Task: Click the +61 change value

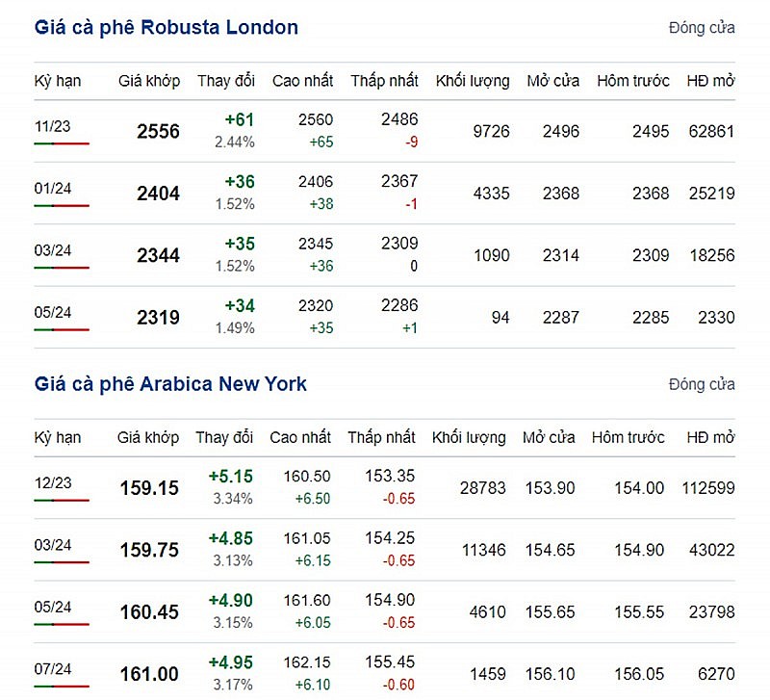Action: click(240, 119)
